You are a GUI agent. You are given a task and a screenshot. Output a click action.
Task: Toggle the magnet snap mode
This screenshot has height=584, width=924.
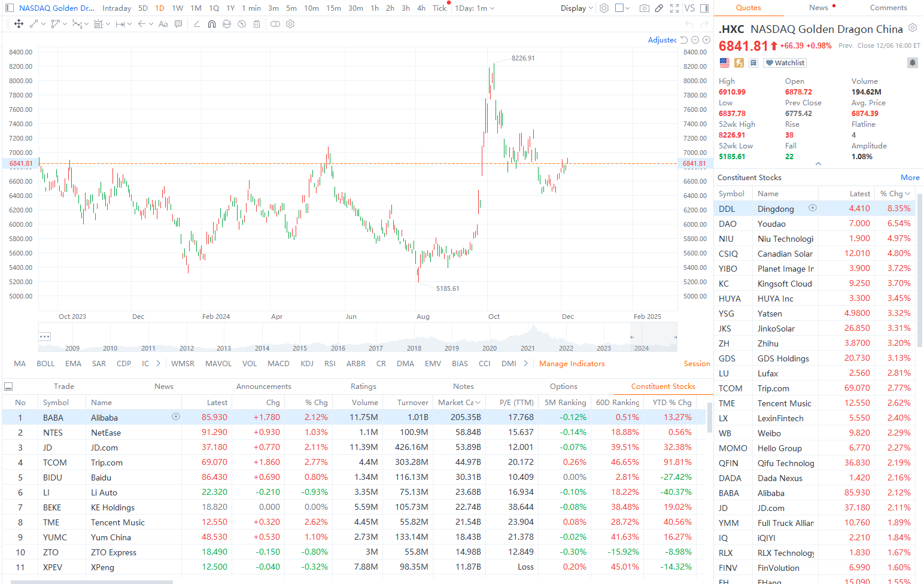pos(212,24)
